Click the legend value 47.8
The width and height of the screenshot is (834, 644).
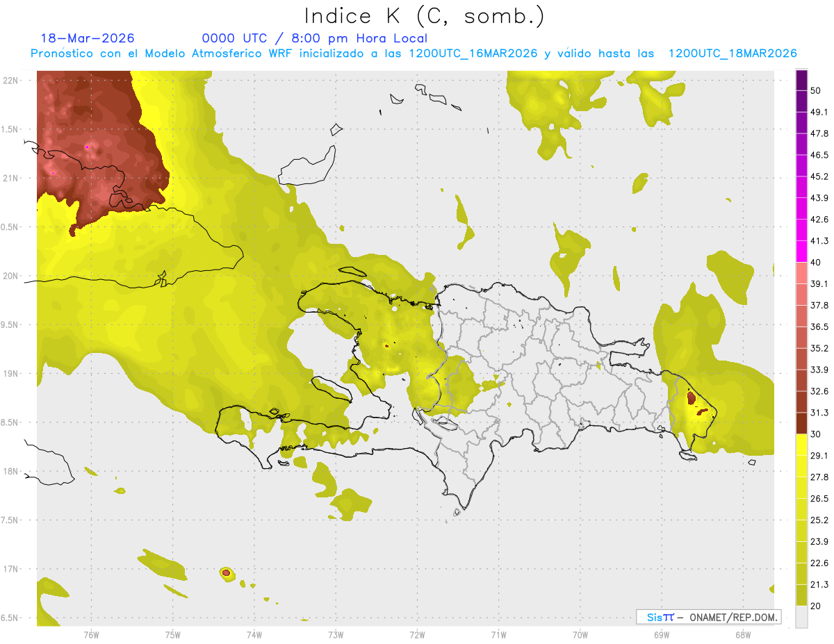[819, 133]
